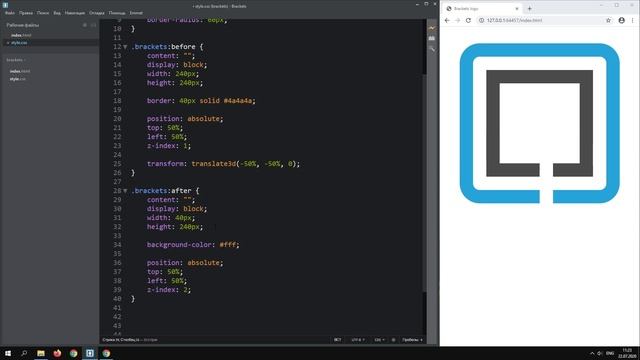Open Firefox from taskbar
640x360 pixels.
click(57, 353)
